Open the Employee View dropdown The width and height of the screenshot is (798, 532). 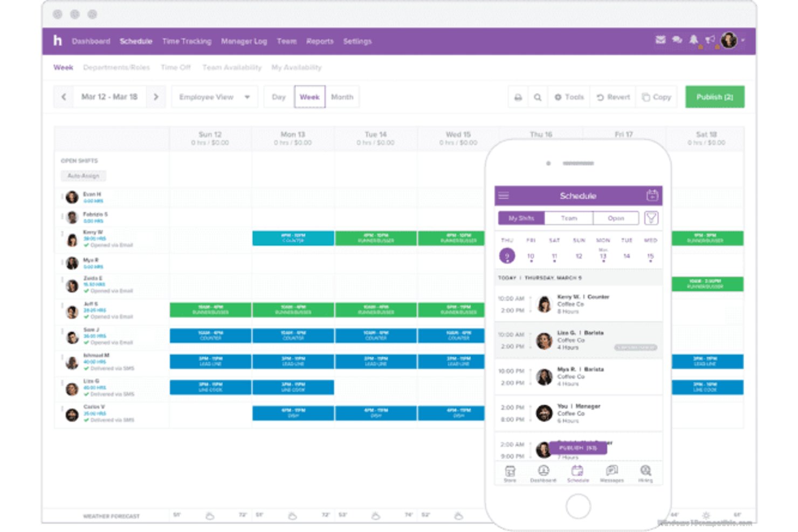point(214,97)
